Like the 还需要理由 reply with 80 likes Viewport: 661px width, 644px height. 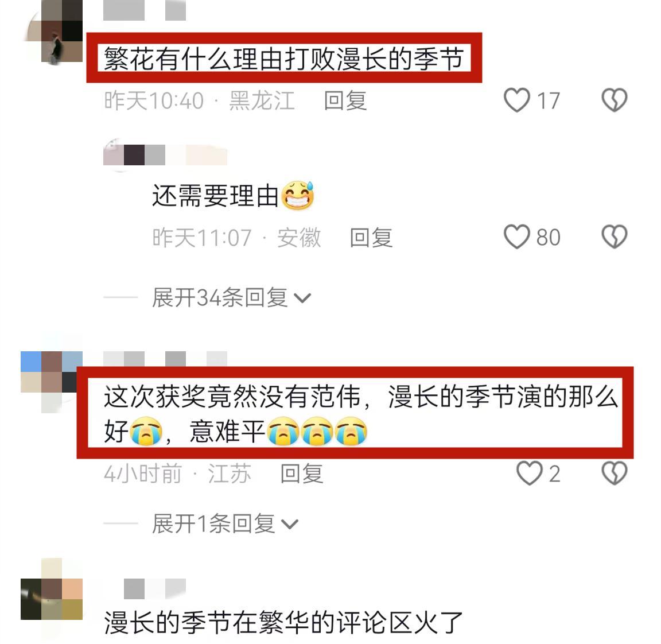point(517,236)
